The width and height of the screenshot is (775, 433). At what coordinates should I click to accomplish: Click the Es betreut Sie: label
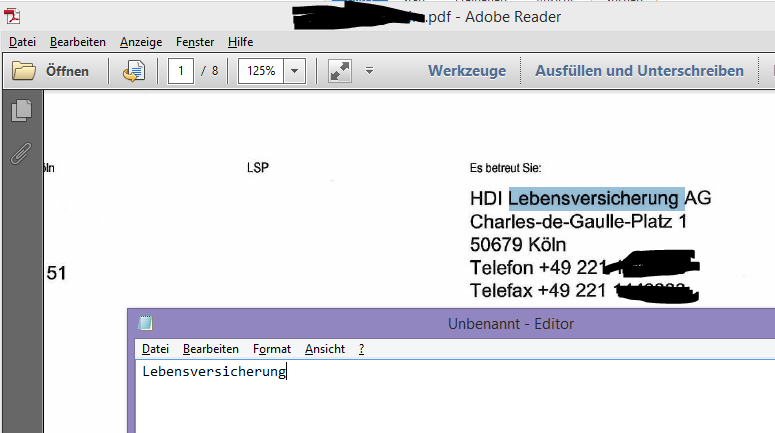[x=505, y=168]
